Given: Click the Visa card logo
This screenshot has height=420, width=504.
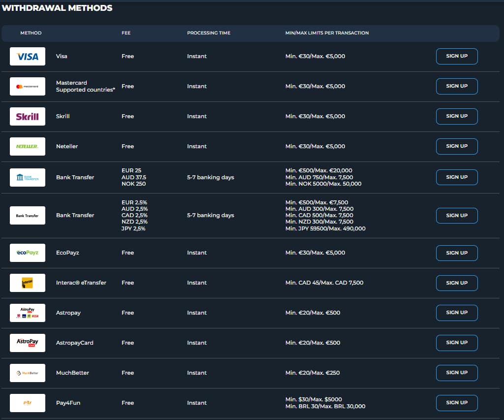Looking at the screenshot, I should 28,56.
